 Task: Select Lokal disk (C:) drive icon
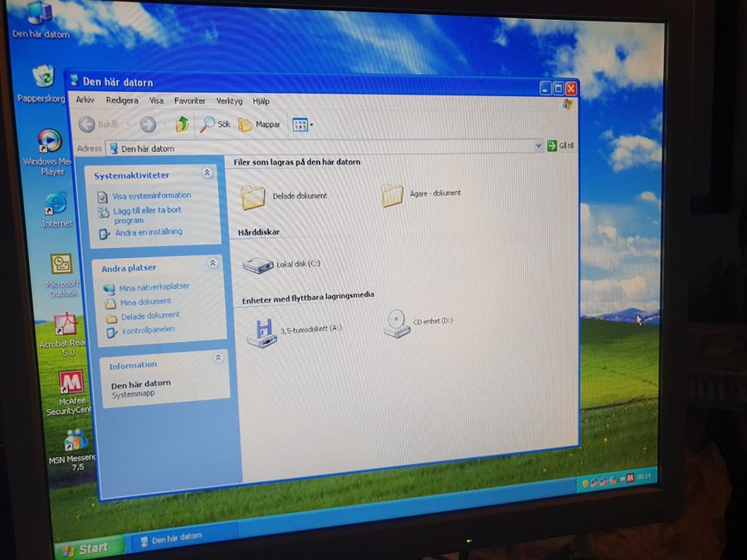[x=258, y=265]
